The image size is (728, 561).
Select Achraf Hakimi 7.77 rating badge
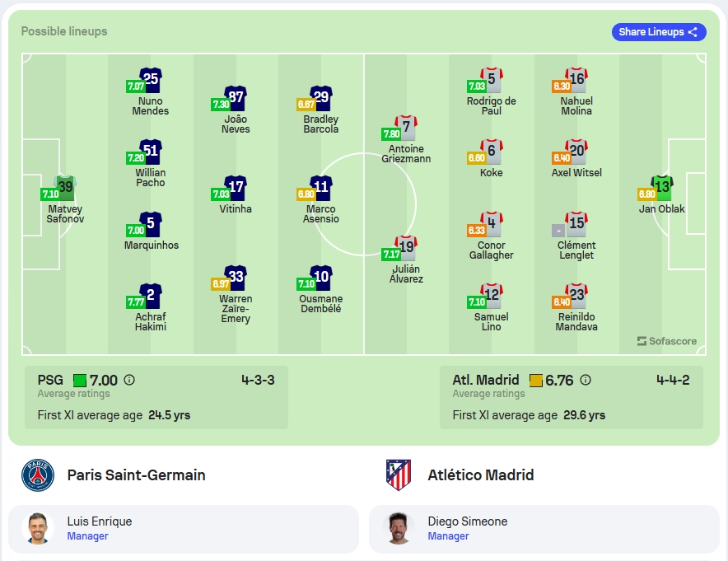click(136, 302)
